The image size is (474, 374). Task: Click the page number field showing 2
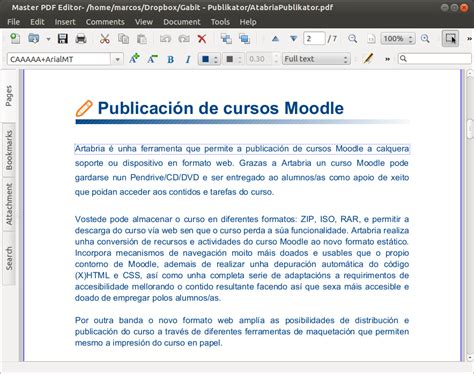click(x=314, y=39)
